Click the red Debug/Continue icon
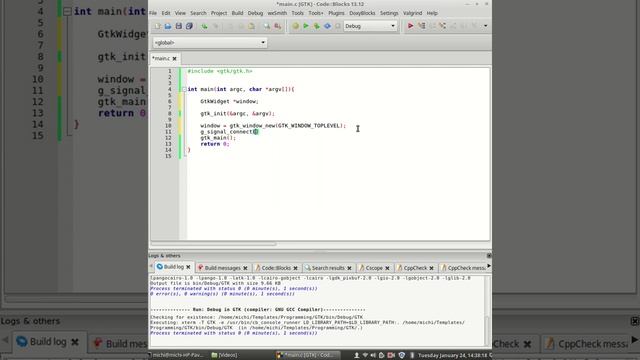This screenshot has height=360, width=640. 410,26
